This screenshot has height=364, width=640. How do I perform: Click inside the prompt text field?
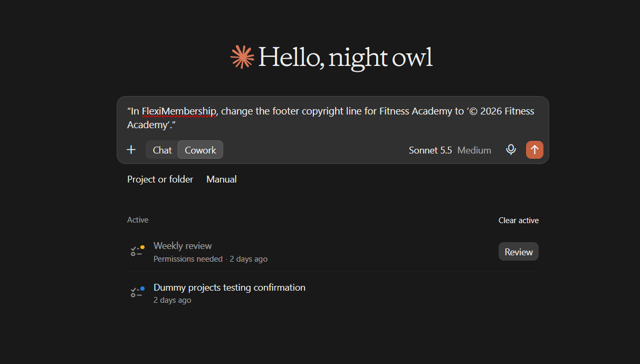point(332,118)
